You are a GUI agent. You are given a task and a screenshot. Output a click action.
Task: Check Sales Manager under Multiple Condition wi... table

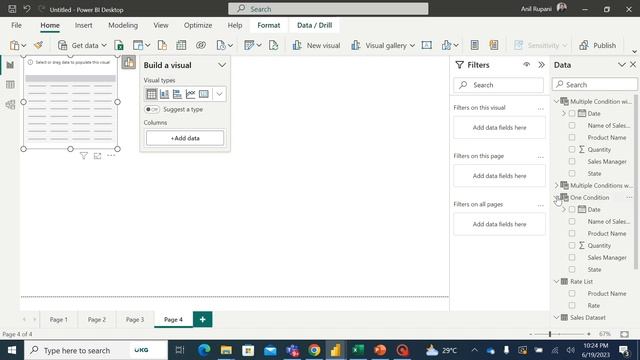coord(572,162)
